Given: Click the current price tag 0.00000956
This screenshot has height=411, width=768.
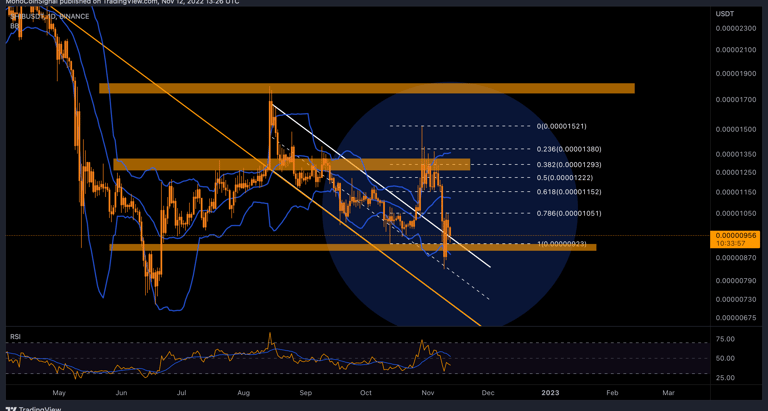Looking at the screenshot, I should click(736, 235).
